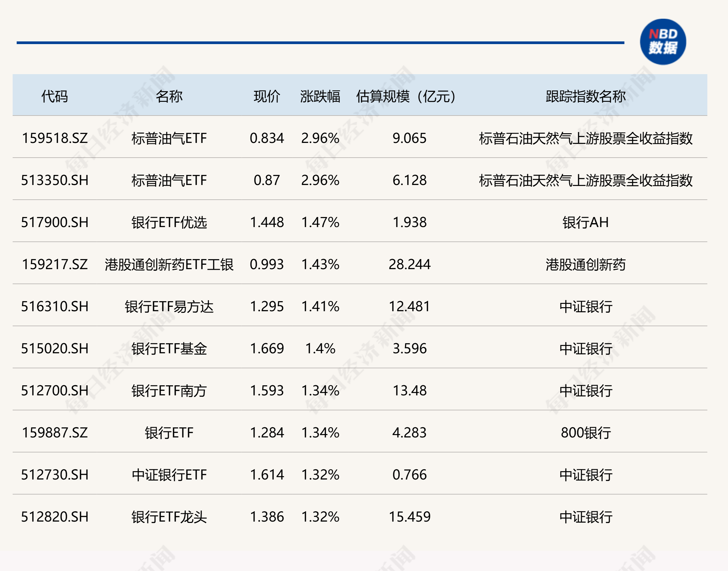The width and height of the screenshot is (728, 571).
Task: Select name 银行ETF南方
Action: click(x=169, y=391)
